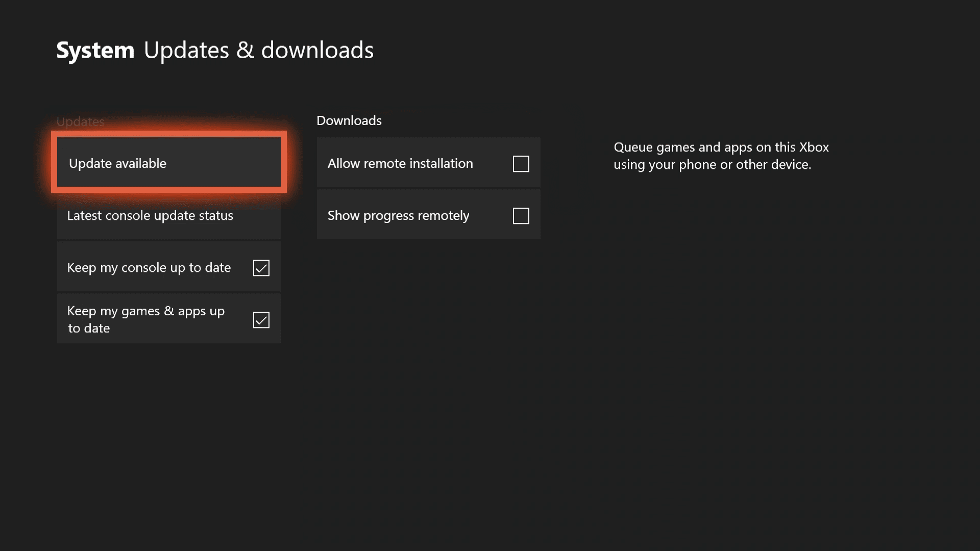Enable Allow remote installation
The height and width of the screenshot is (551, 980).
[521, 163]
